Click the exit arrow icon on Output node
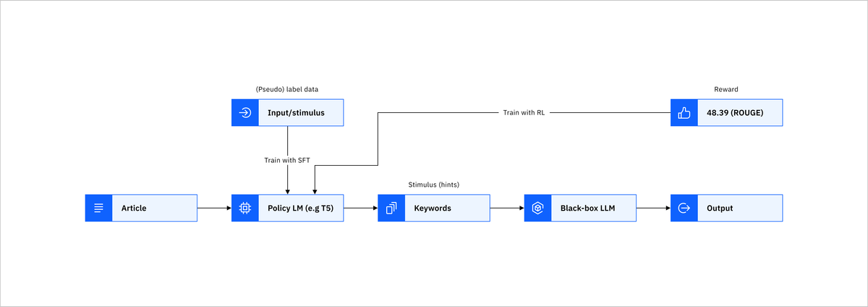Image resolution: width=868 pixels, height=307 pixels. coord(684,208)
